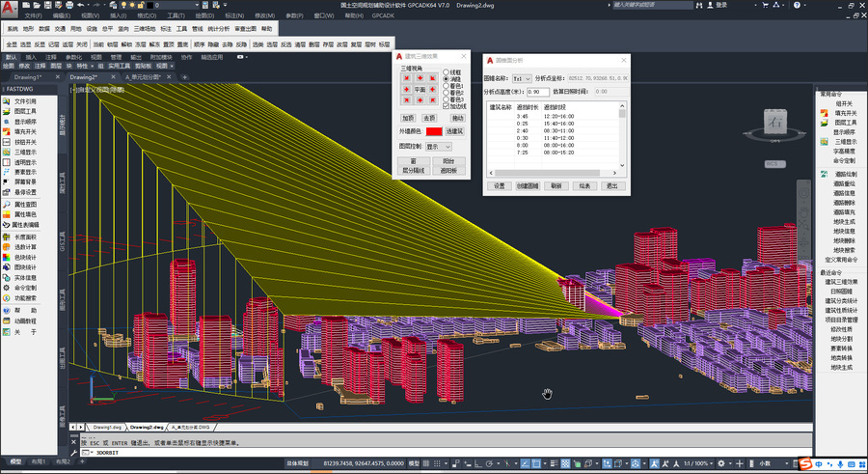
Task: Uncheck the 加边线 checkbox
Action: pos(446,106)
